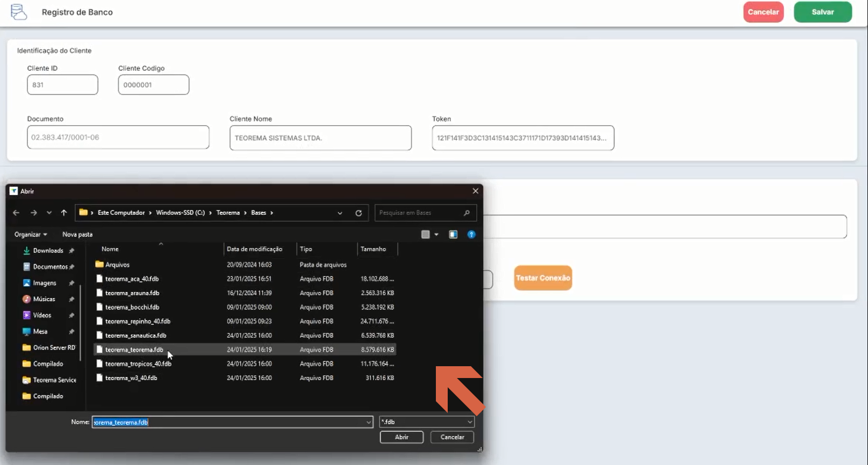Image resolution: width=868 pixels, height=465 pixels.
Task: Toggle the preview pane icon
Action: click(x=453, y=235)
